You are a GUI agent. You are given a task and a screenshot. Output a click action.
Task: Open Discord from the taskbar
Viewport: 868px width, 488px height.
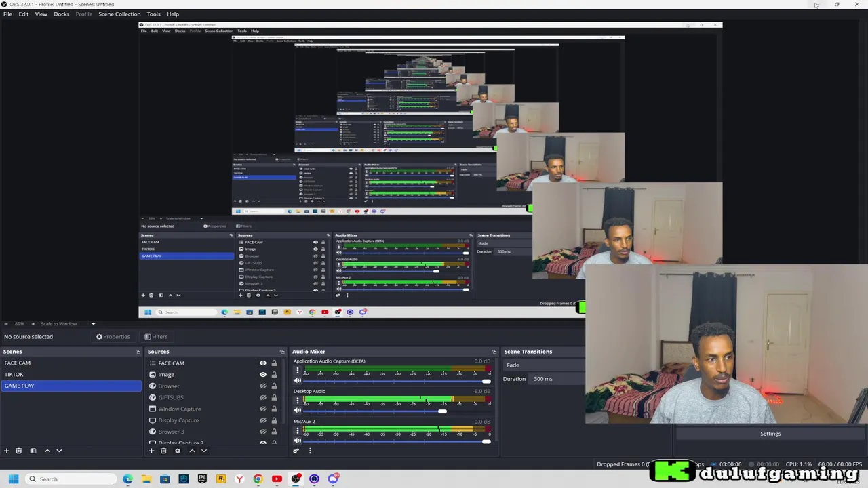[333, 479]
